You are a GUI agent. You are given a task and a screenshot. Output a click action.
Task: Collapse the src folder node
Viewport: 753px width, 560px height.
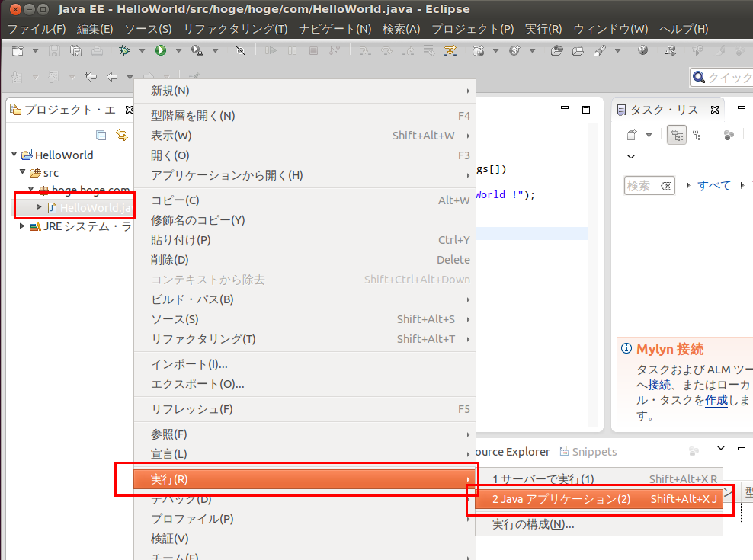pos(23,171)
